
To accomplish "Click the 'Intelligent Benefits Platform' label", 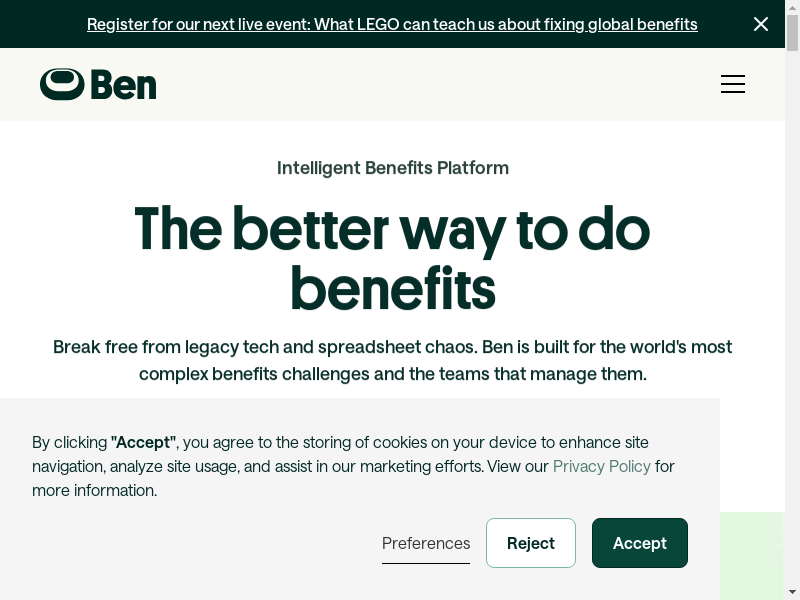I will [x=393, y=168].
